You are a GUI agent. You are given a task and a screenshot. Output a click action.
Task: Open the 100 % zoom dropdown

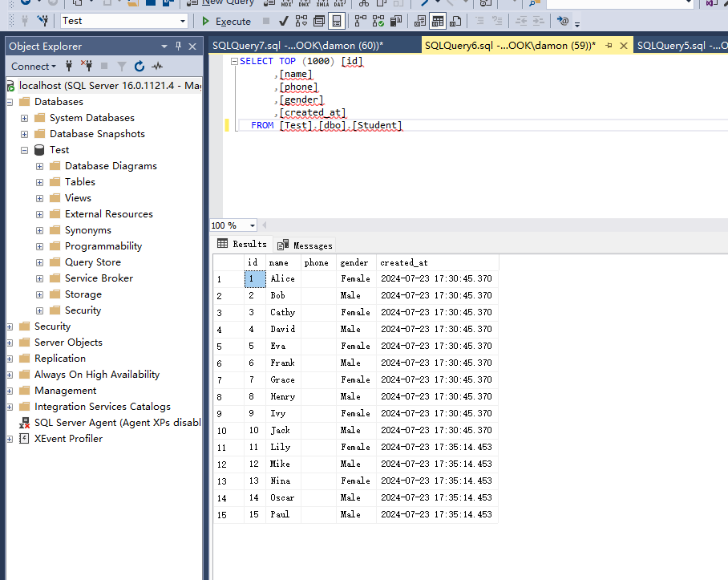[x=252, y=226]
